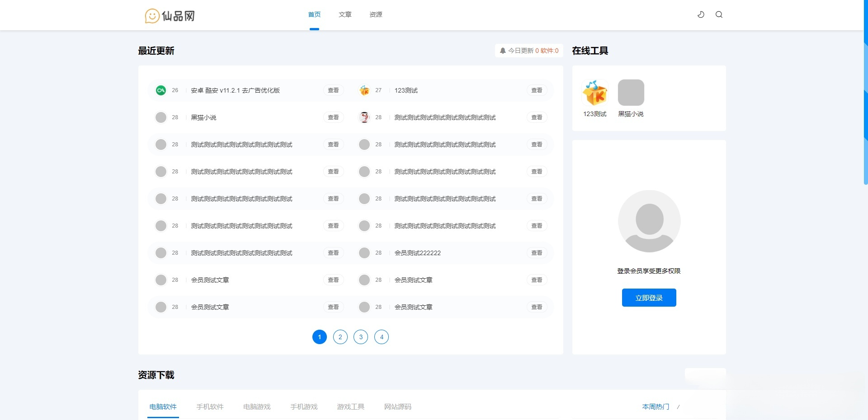Image resolution: width=868 pixels, height=420 pixels.
Task: Switch to the 文章 navigation tab
Action: point(345,14)
